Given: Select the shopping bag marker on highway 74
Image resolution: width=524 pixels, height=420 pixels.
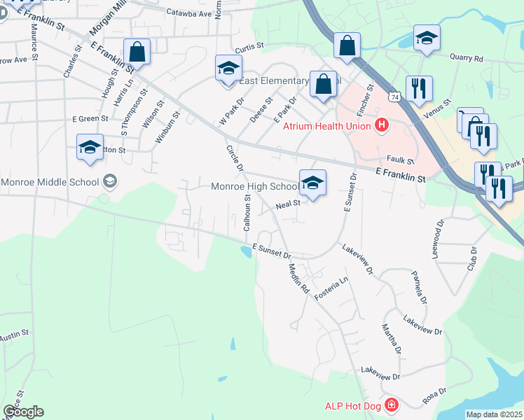Looking at the screenshot, I should [347, 48].
